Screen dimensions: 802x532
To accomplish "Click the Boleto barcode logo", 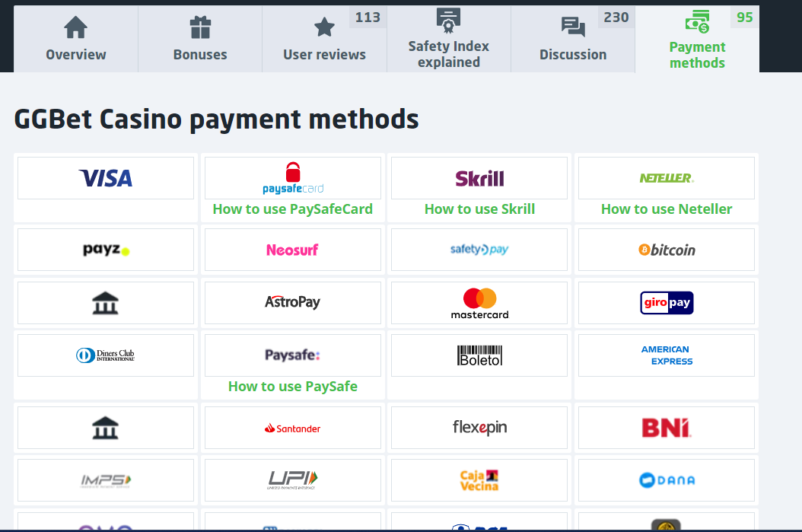I will [x=479, y=355].
